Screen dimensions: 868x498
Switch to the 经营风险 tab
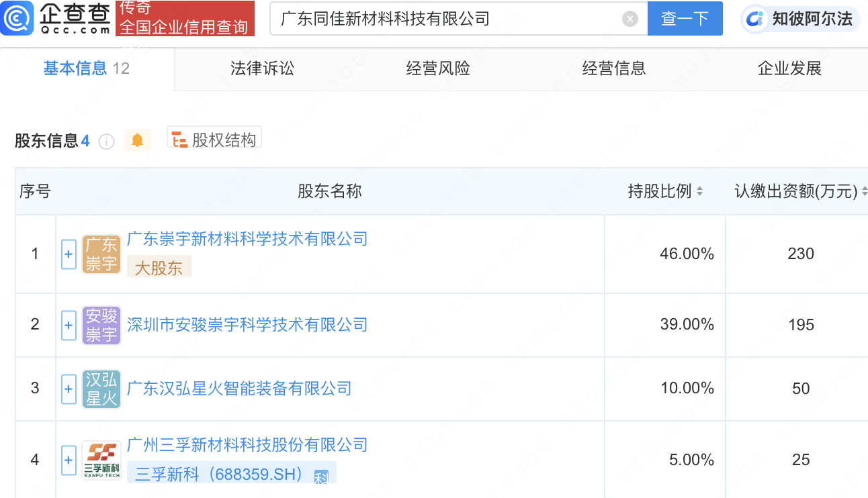(438, 68)
